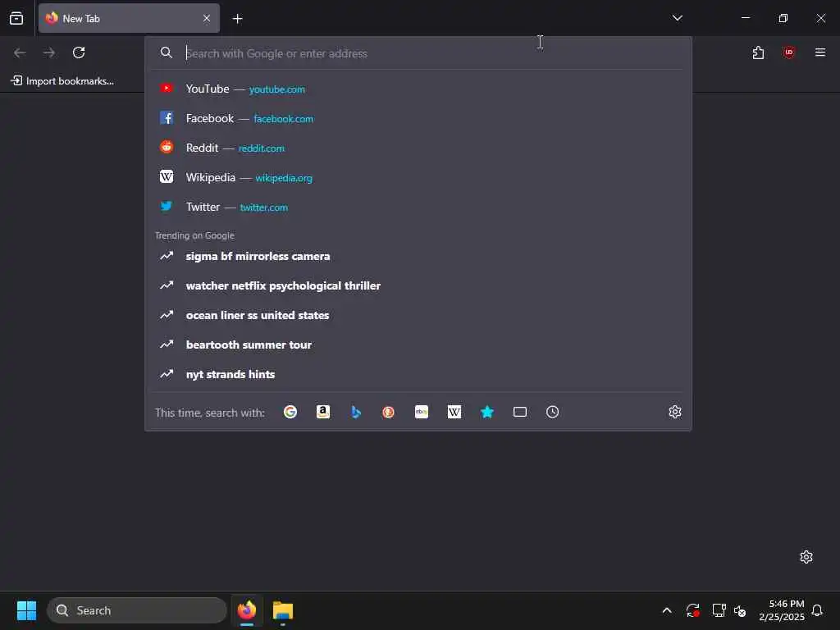Open Reddit suggestion reddit.com
The image size is (840, 630).
pyautogui.click(x=418, y=148)
